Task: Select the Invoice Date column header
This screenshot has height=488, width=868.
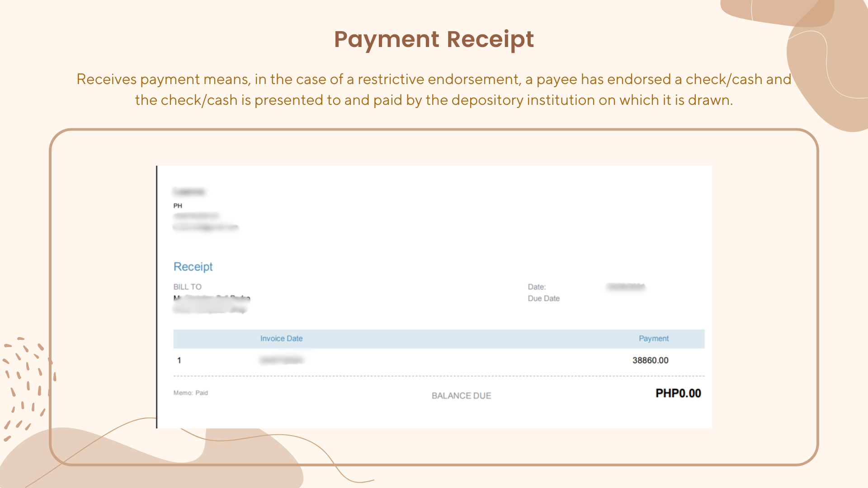Action: (281, 338)
